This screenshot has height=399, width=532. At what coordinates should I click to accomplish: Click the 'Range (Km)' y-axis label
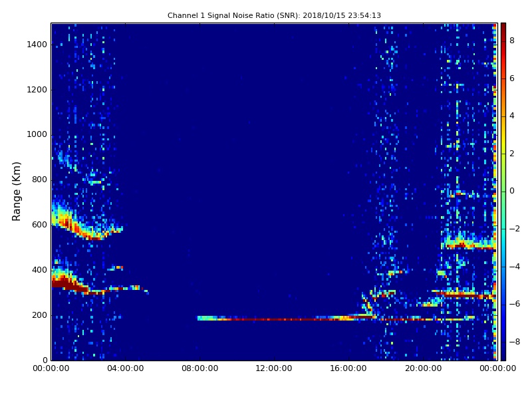click(x=16, y=192)
